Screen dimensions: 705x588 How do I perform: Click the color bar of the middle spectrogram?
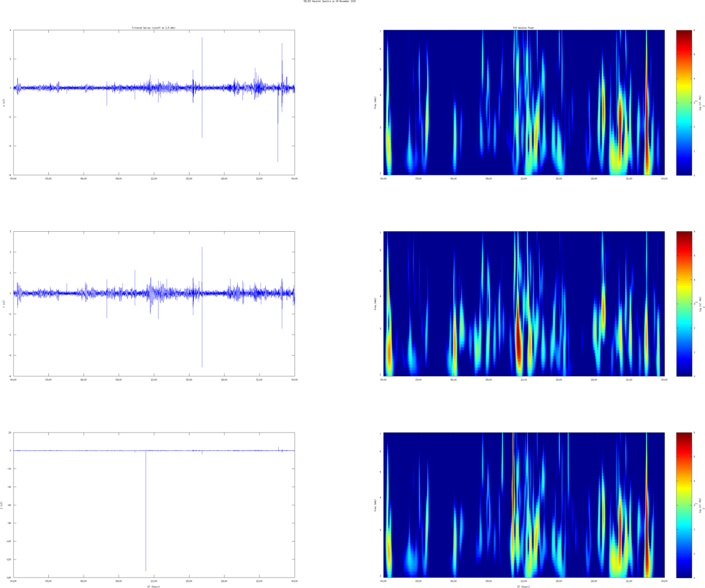pyautogui.click(x=684, y=304)
